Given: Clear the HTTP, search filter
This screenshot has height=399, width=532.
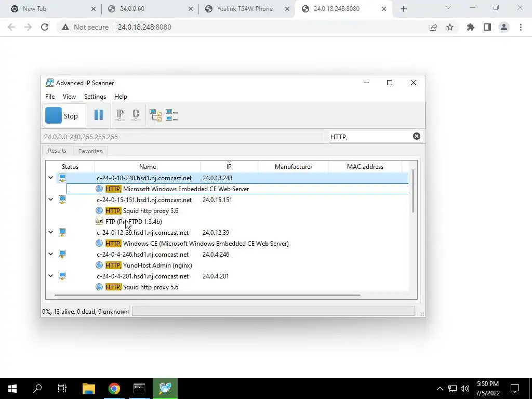Looking at the screenshot, I should 417,136.
